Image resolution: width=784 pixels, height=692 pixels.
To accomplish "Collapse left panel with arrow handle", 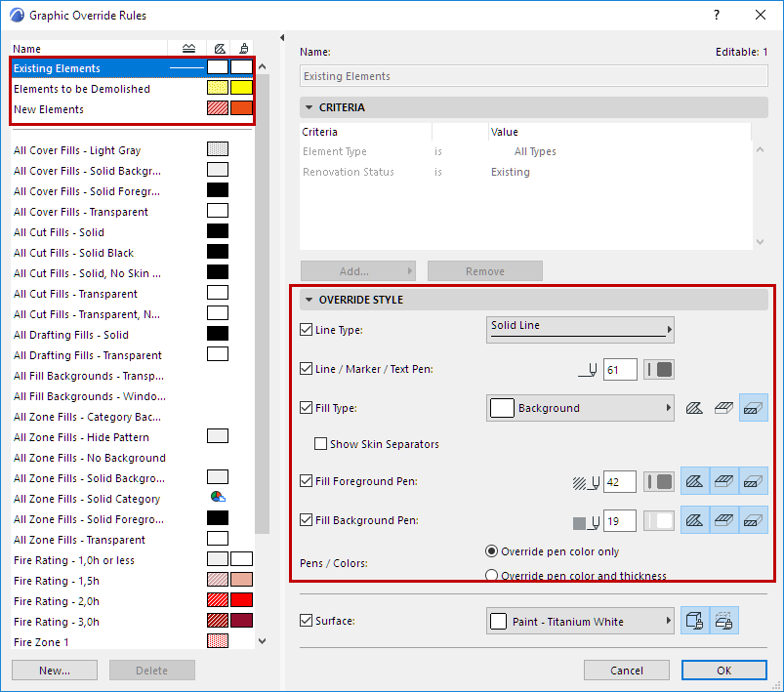I will click(x=282, y=37).
